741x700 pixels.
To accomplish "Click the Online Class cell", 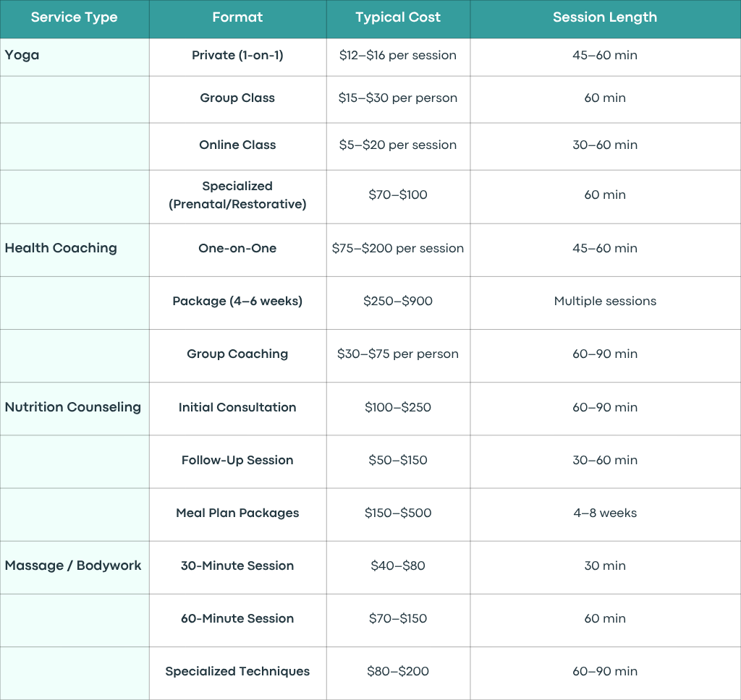I will pos(237,146).
